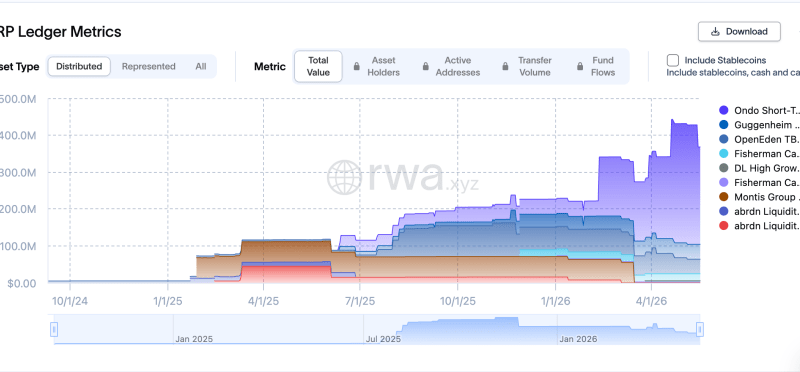This screenshot has width=800, height=372.
Task: Toggle the OpenEden TB legend dot
Action: coord(723,139)
